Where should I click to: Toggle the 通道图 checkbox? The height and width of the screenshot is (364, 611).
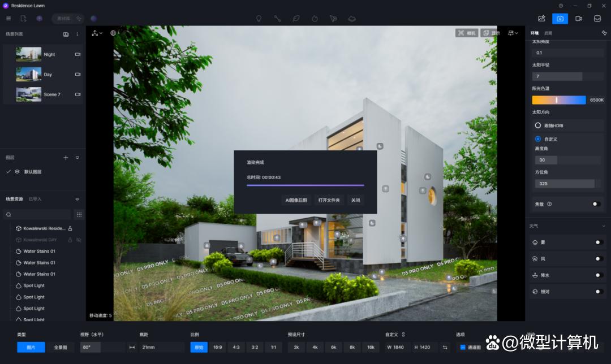click(x=463, y=347)
